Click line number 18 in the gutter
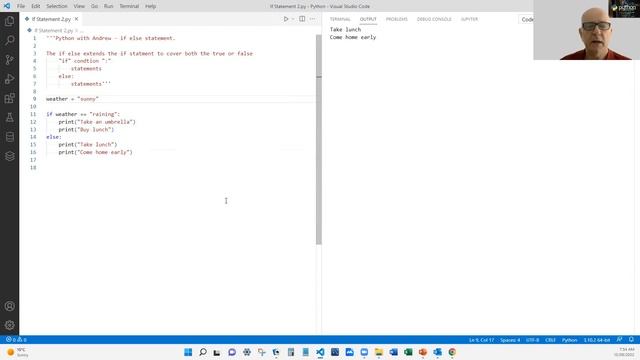 click(33, 167)
